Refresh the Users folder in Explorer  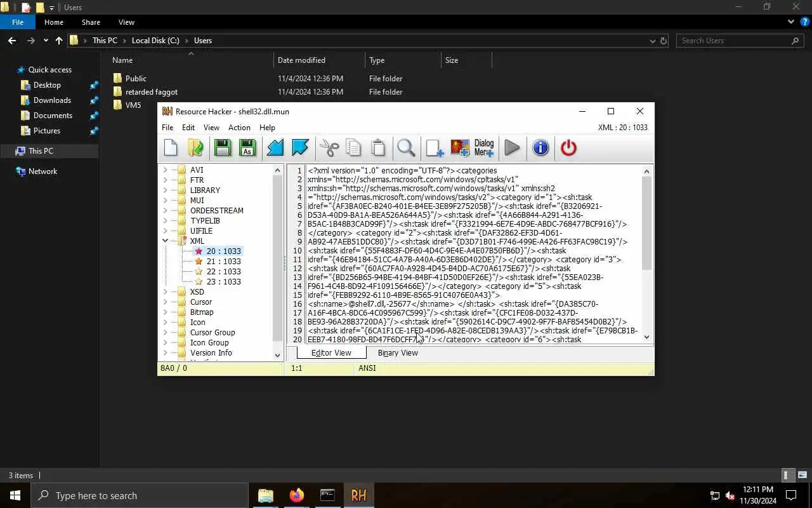664,41
